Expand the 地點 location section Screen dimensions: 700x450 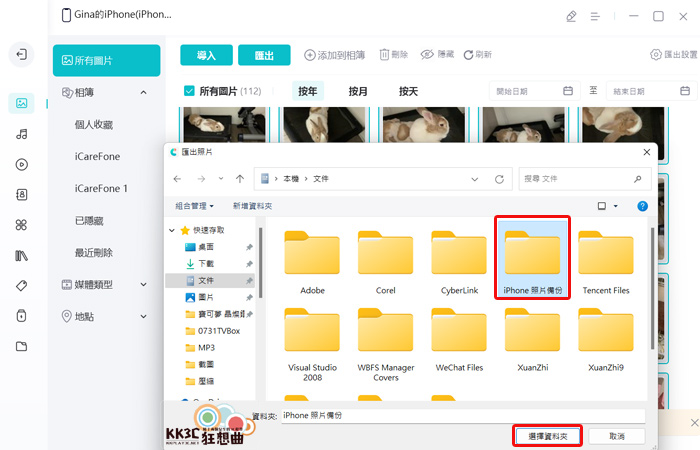point(143,317)
